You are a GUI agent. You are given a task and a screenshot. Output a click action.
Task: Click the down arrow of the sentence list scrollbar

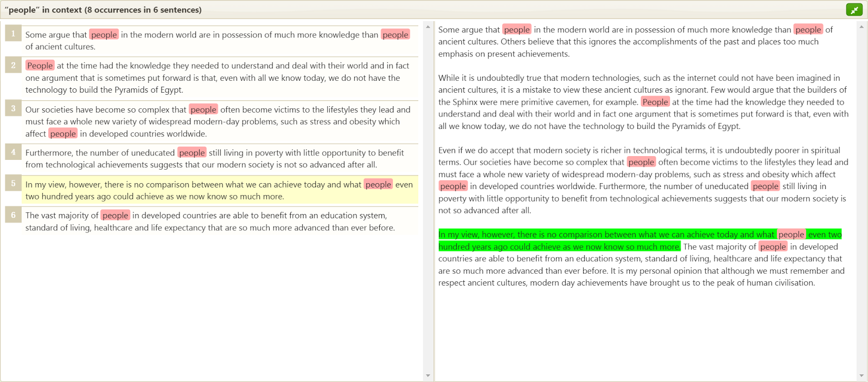click(428, 375)
